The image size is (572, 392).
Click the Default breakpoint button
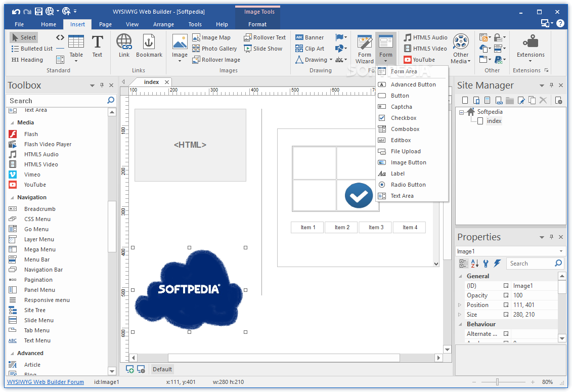click(162, 369)
